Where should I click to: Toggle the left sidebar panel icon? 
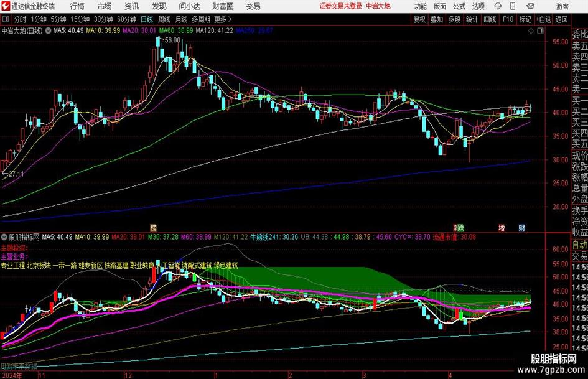5,19
